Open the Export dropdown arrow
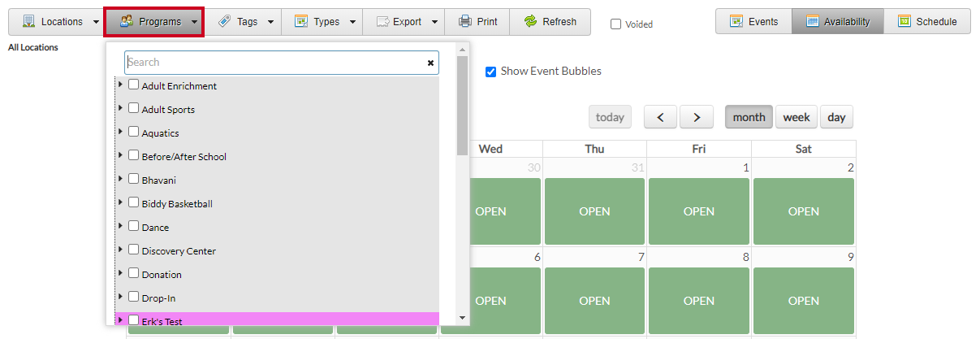 [x=434, y=22]
